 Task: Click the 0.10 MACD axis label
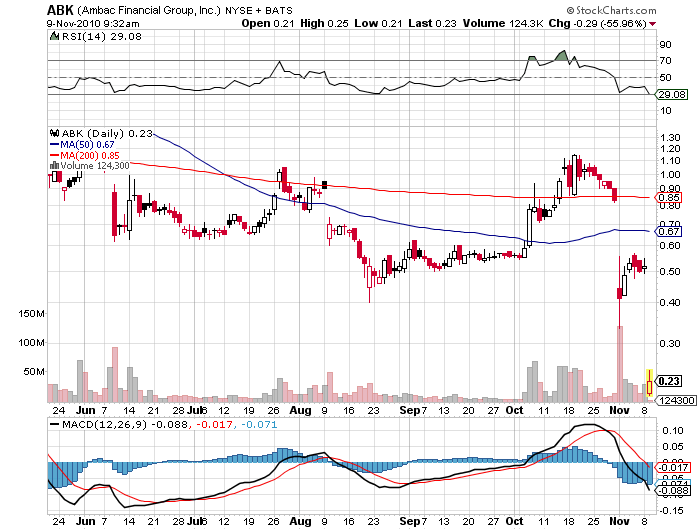coord(672,430)
